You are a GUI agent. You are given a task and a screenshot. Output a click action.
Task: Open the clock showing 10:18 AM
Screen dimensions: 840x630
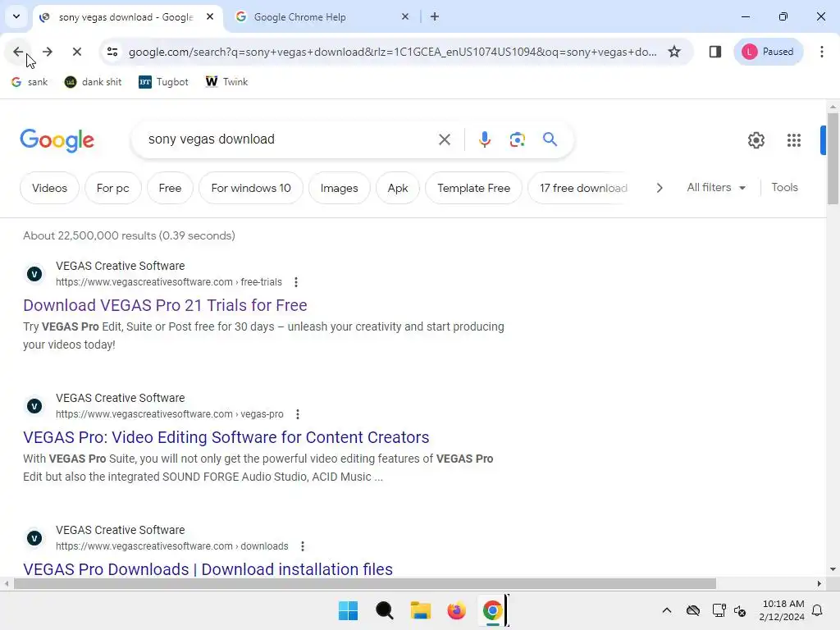point(782,610)
